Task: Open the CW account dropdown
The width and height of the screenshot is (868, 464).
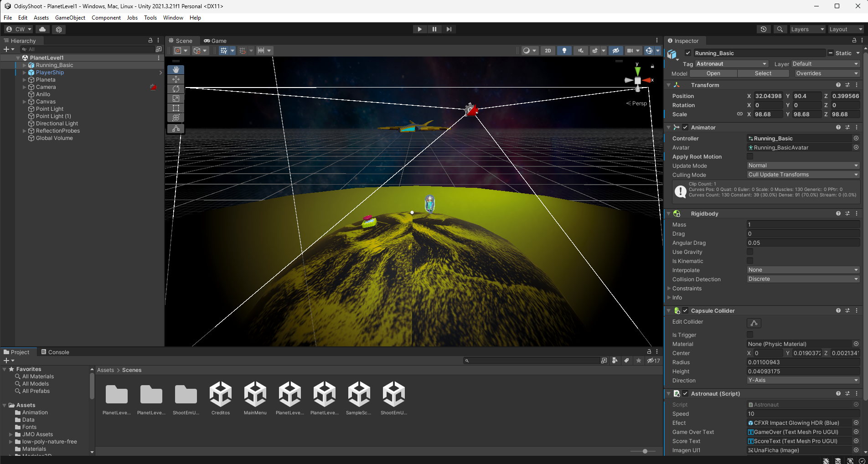Action: [19, 29]
